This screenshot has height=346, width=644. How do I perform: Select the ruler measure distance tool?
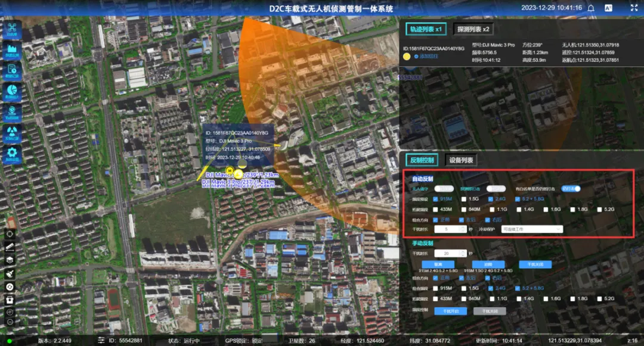pyautogui.click(x=10, y=247)
